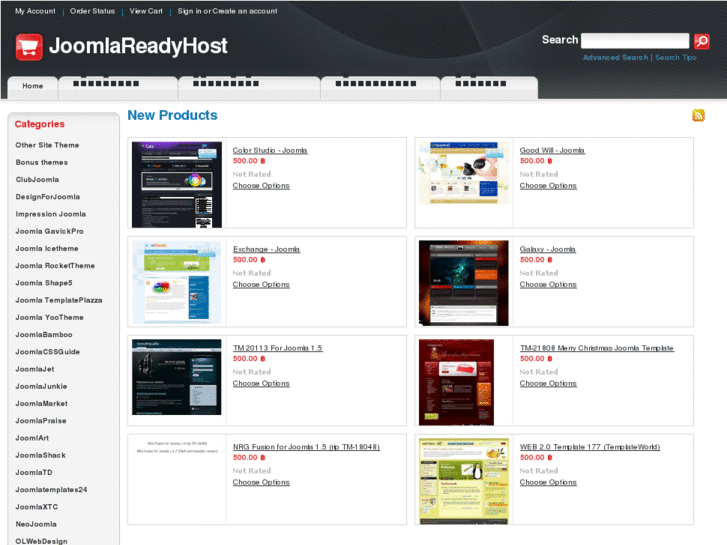Select JoomlaXTC category
The height and width of the screenshot is (545, 727).
pyautogui.click(x=37, y=507)
